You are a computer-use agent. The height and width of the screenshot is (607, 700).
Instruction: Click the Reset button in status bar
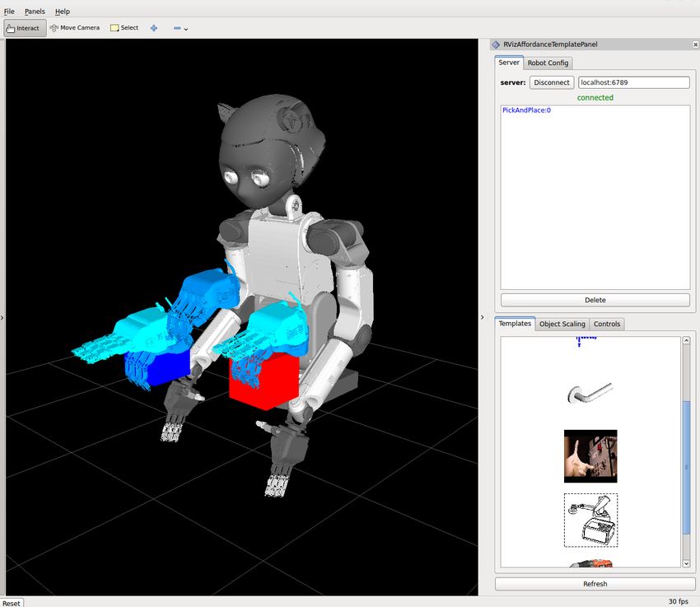coord(12,603)
